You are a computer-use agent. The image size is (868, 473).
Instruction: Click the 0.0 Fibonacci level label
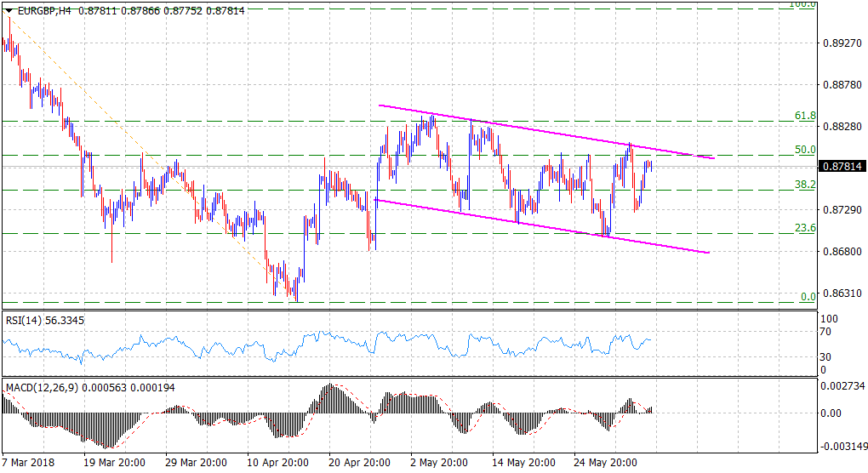click(808, 297)
